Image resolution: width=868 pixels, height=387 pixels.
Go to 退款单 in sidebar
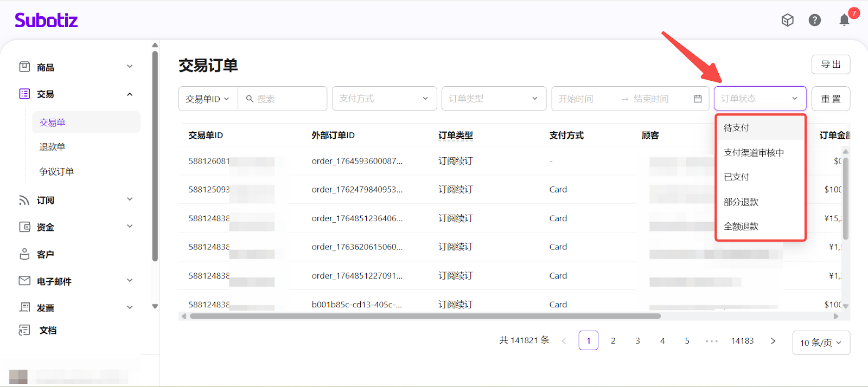pyautogui.click(x=52, y=147)
